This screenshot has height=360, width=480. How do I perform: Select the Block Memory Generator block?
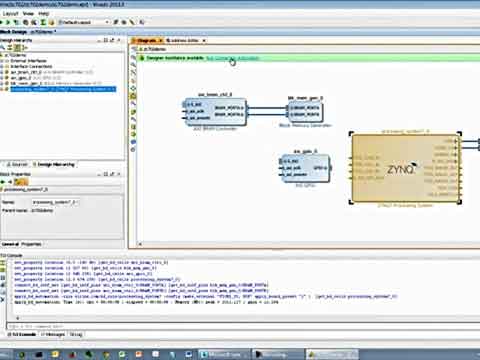(x=305, y=111)
